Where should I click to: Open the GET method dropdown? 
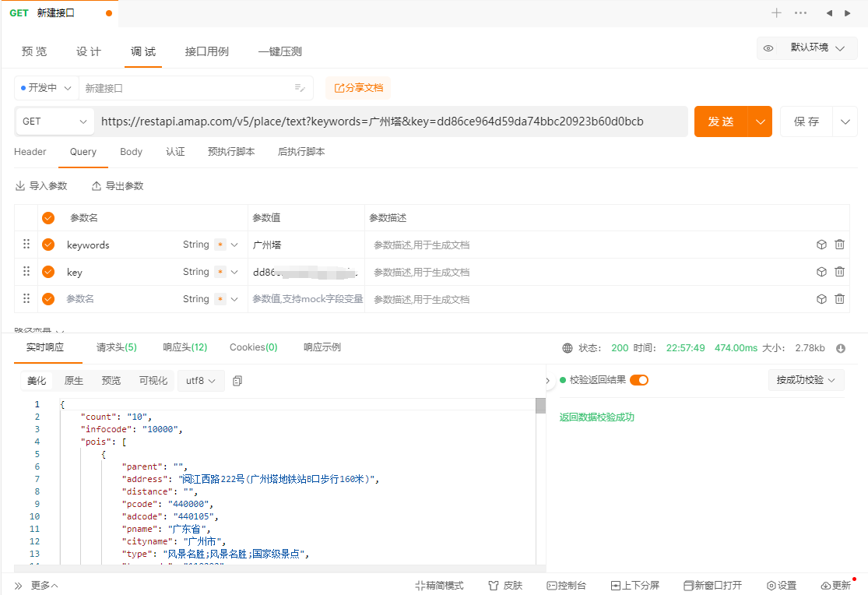54,121
